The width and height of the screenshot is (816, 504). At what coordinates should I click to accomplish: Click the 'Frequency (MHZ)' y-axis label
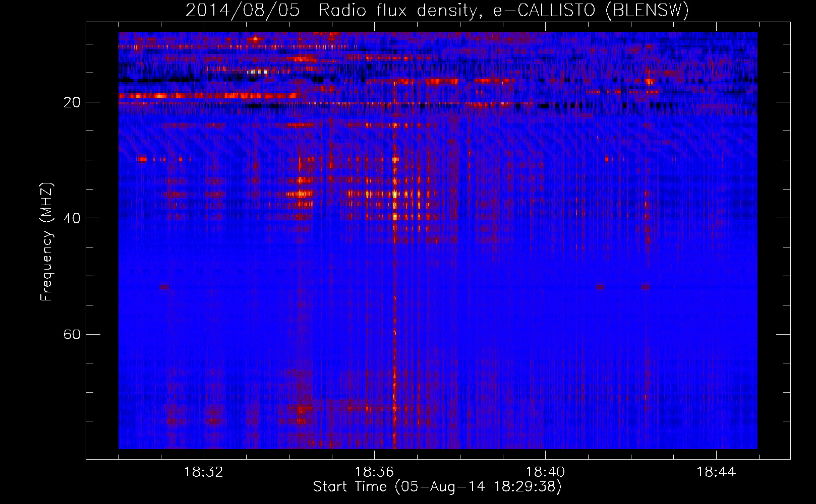pyautogui.click(x=46, y=242)
